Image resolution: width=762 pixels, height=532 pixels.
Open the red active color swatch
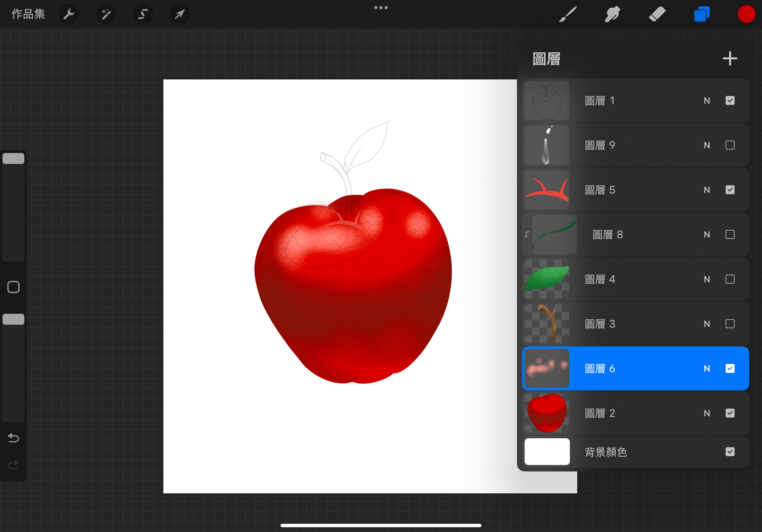(746, 14)
